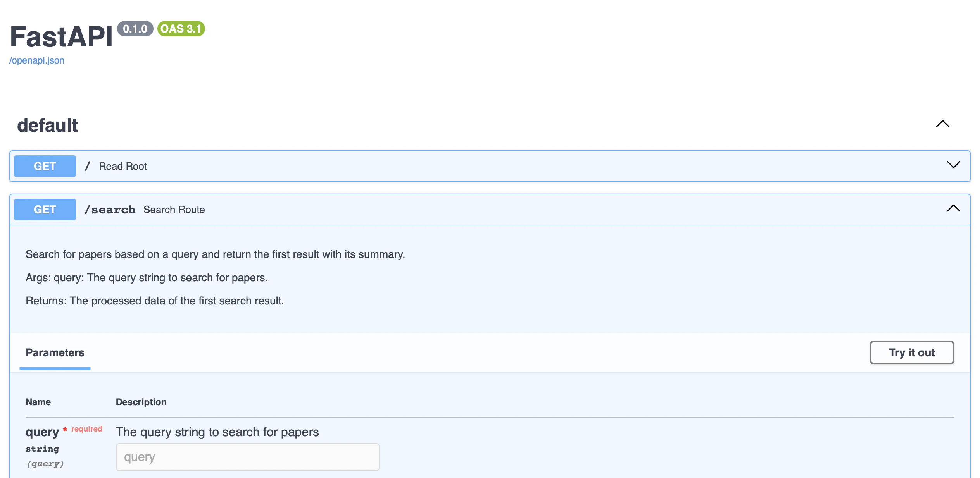This screenshot has height=478, width=980.
Task: Collapse the /search endpoint chevron
Action: click(953, 208)
